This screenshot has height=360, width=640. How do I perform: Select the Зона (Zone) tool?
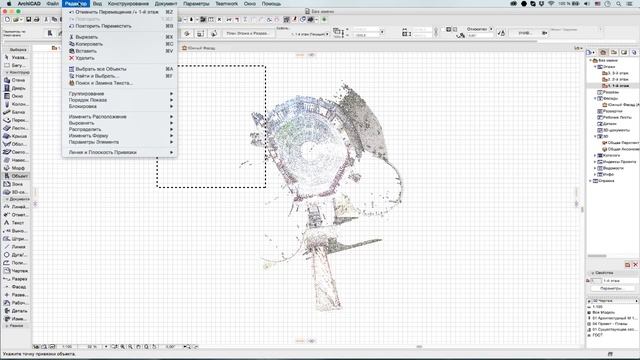click(x=16, y=184)
